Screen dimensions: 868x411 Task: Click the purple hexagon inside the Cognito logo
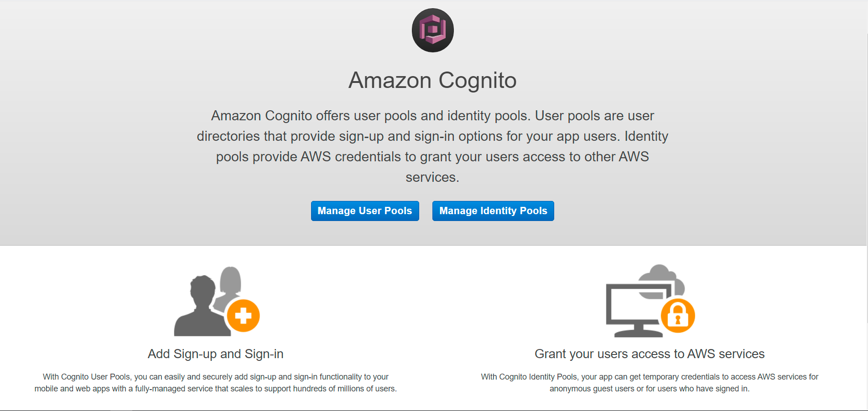[x=432, y=30]
